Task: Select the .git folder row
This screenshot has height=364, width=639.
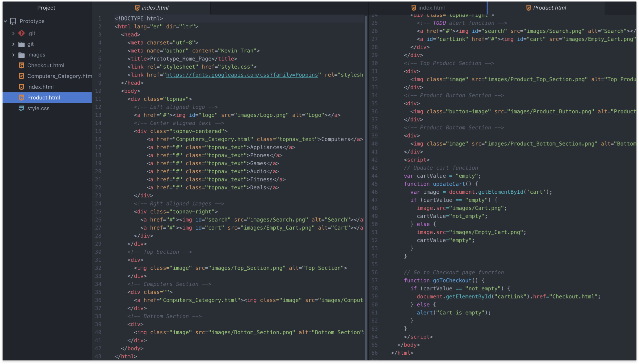Action: point(47,33)
